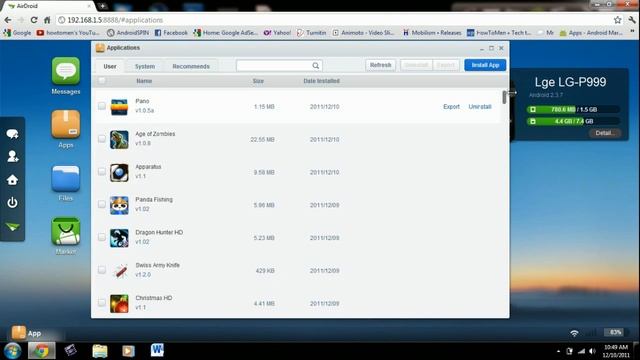Click the green paper plane sidebar icon
640x360 pixels.
[x=12, y=227]
